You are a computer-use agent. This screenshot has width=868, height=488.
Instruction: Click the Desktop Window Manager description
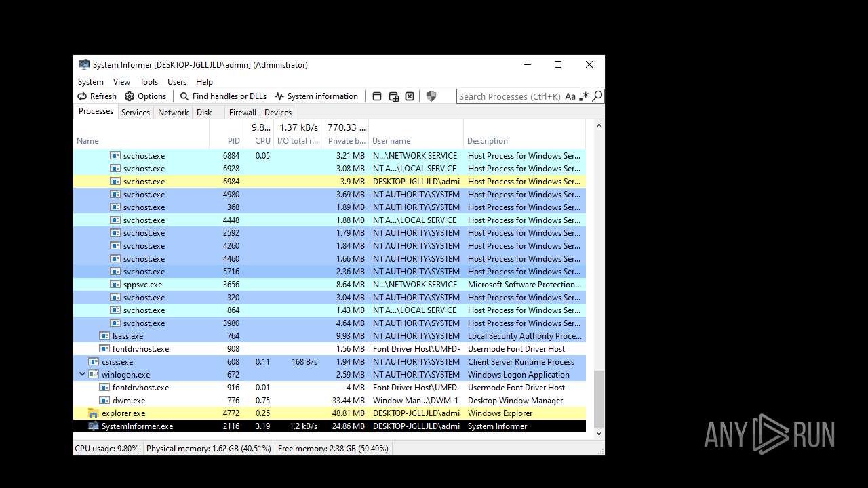[515, 401]
